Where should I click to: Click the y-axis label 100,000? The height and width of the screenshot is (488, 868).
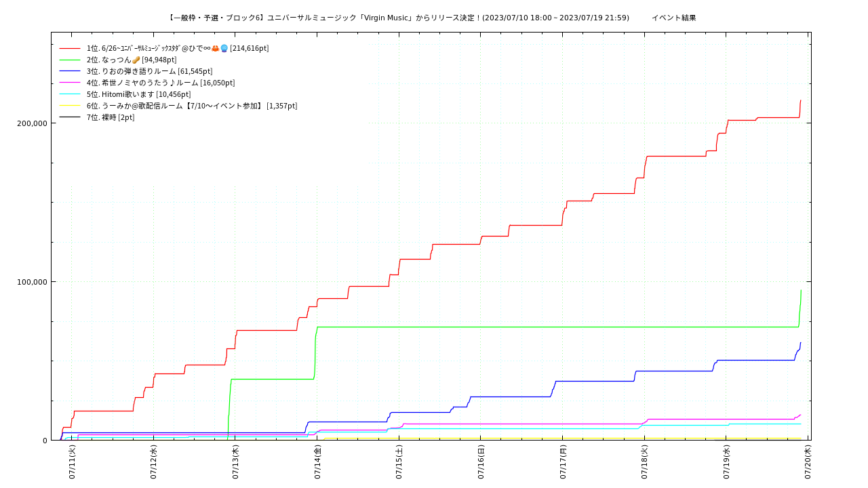(31, 282)
